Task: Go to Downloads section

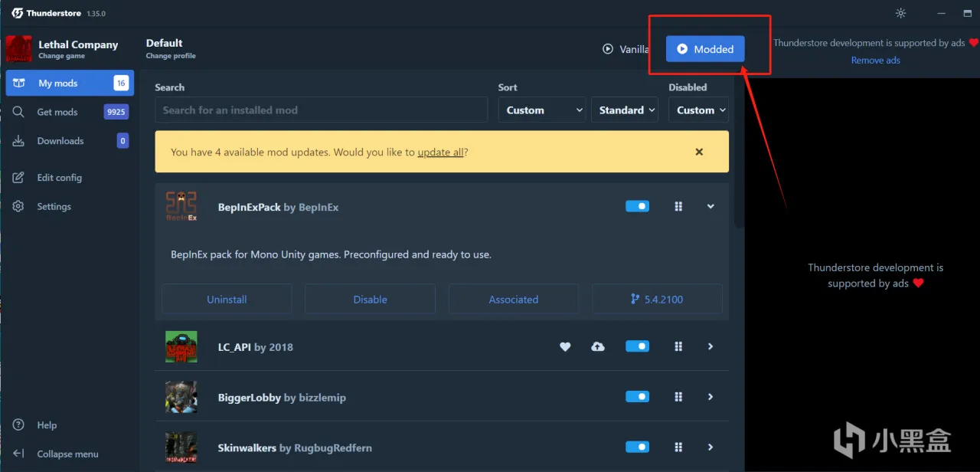Action: (x=70, y=141)
